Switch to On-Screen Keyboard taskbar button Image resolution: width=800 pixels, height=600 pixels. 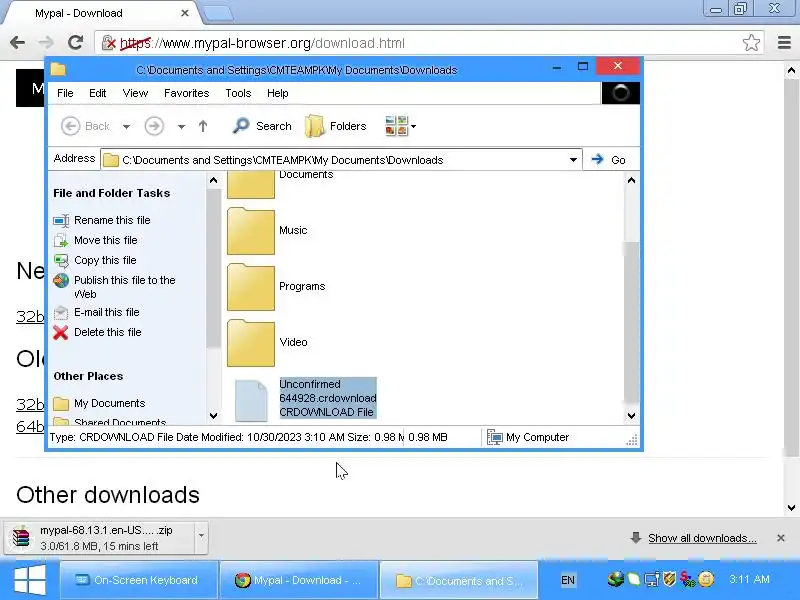coord(139,580)
